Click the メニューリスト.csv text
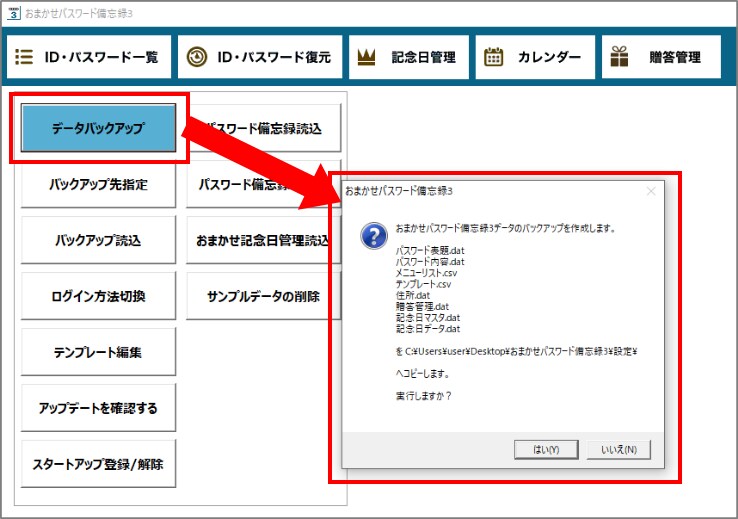The width and height of the screenshot is (738, 519). pos(426,273)
